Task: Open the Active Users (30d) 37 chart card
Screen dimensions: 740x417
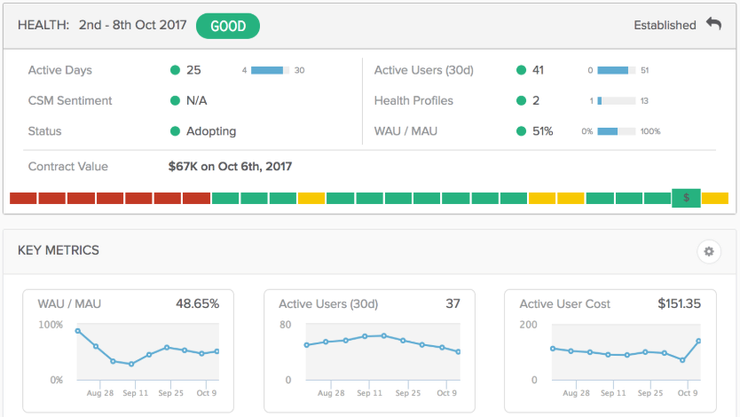Action: point(370,351)
